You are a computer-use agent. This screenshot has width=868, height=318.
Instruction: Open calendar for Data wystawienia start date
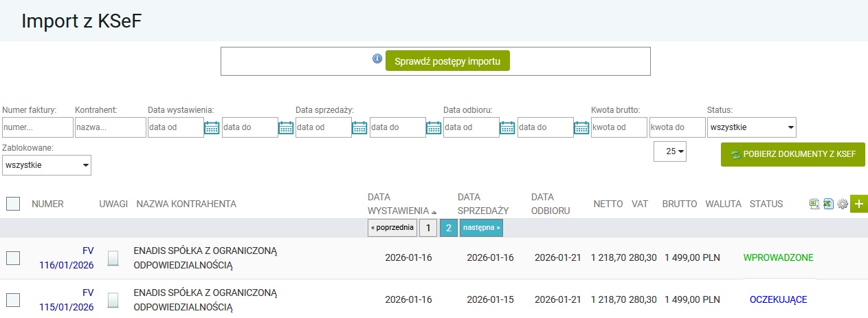pos(212,127)
